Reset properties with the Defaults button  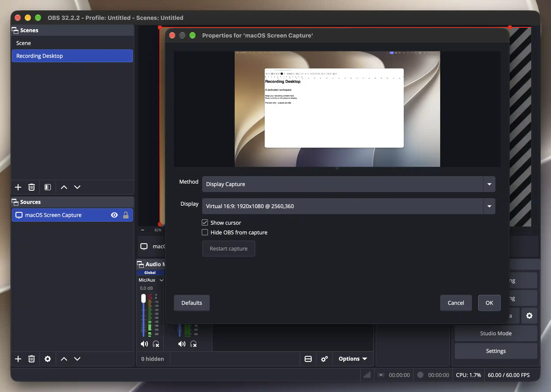click(192, 303)
